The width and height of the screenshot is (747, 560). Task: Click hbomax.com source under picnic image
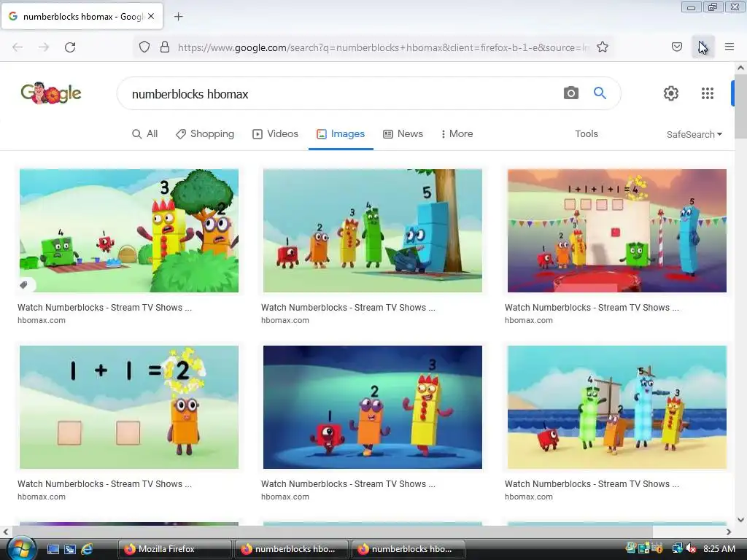[x=42, y=321]
